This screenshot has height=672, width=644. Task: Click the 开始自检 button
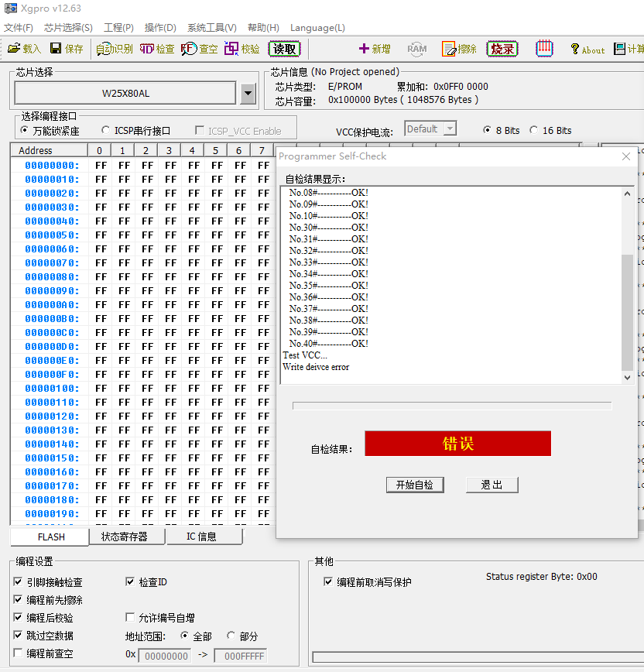[x=414, y=485]
